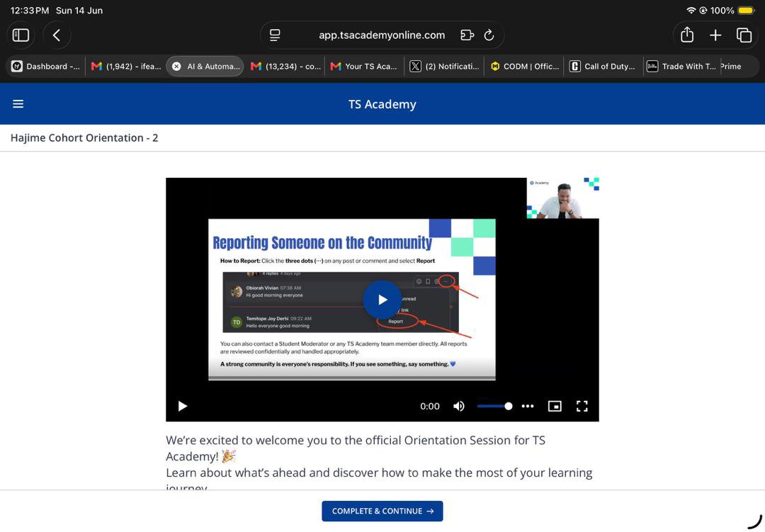
Task: Click the Complete & Continue button
Action: pyautogui.click(x=382, y=511)
